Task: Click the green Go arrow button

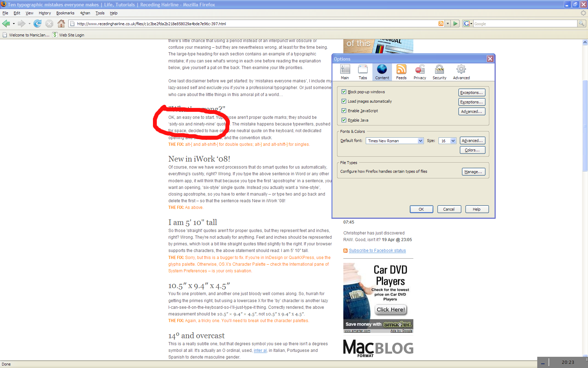Action: click(x=455, y=24)
